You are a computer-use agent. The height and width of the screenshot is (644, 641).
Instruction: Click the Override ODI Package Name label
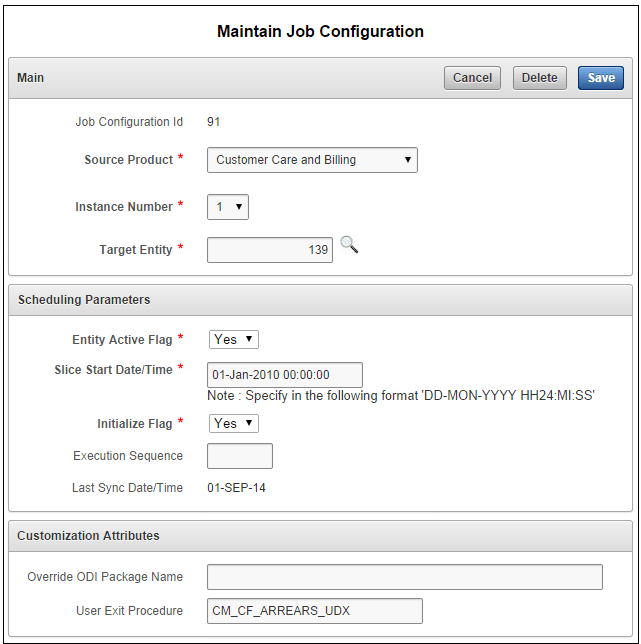point(105,577)
